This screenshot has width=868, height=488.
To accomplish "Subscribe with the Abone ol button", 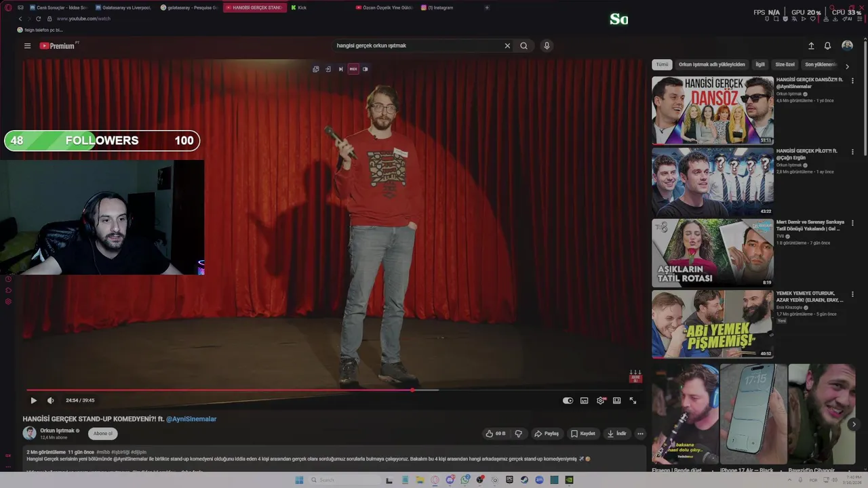I will 103,434.
